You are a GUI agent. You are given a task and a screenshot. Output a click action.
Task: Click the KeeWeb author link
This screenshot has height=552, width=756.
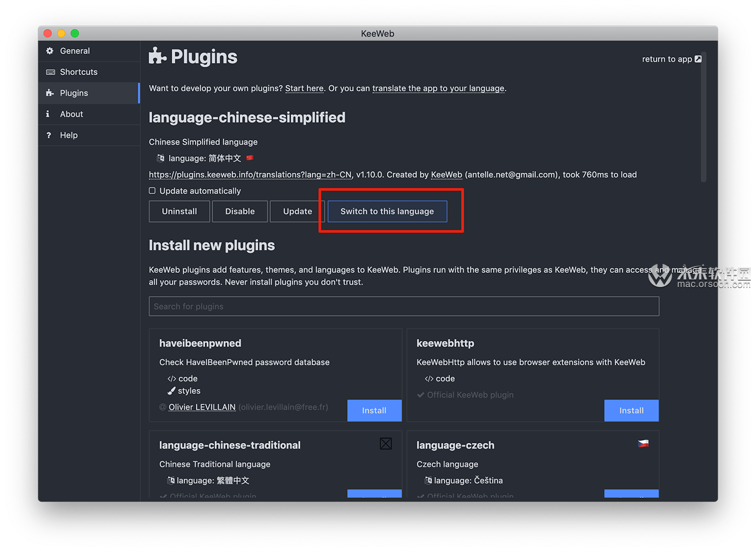[x=447, y=175]
